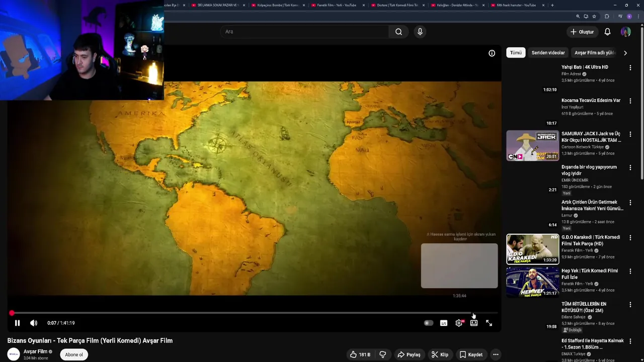Toggle the autoplay switch in player controls

[428, 323]
